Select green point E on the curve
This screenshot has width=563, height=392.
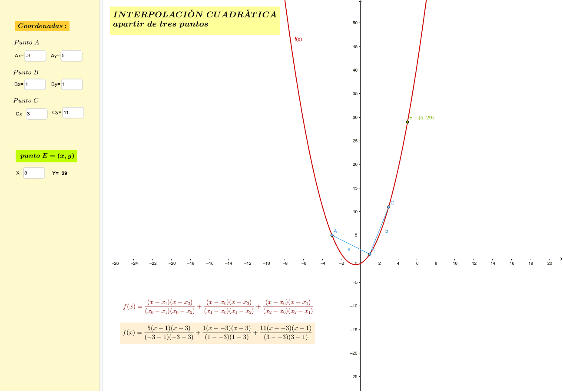[x=407, y=122]
